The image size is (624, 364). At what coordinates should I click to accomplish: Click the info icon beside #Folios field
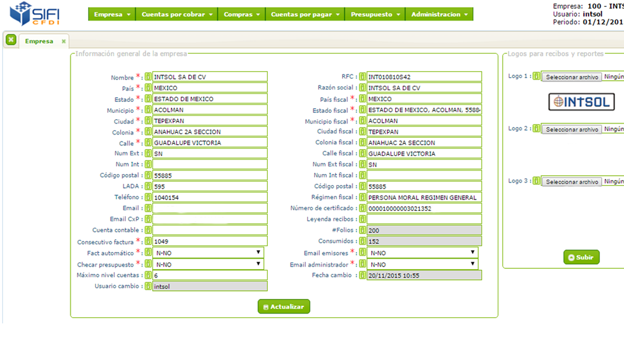pos(362,230)
